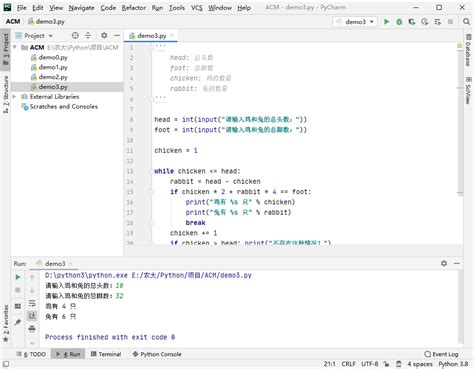Close the demo3 Run tab

click(71, 264)
